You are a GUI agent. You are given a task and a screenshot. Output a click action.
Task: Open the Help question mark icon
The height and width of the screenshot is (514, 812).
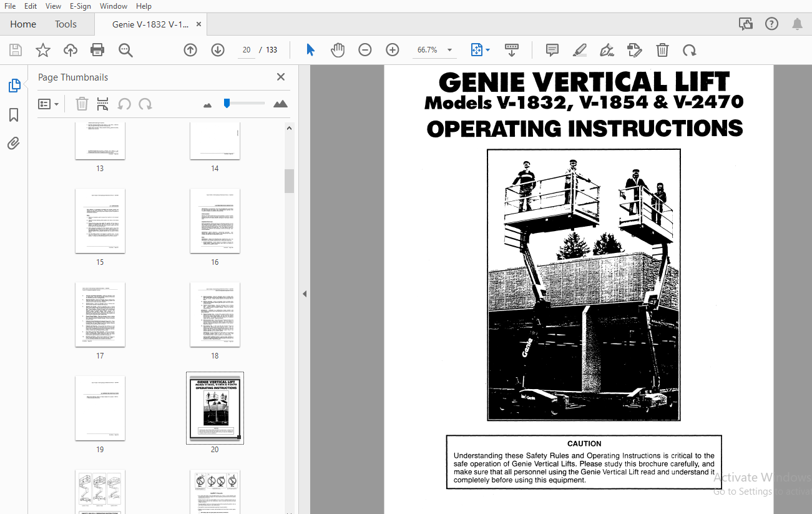(772, 24)
